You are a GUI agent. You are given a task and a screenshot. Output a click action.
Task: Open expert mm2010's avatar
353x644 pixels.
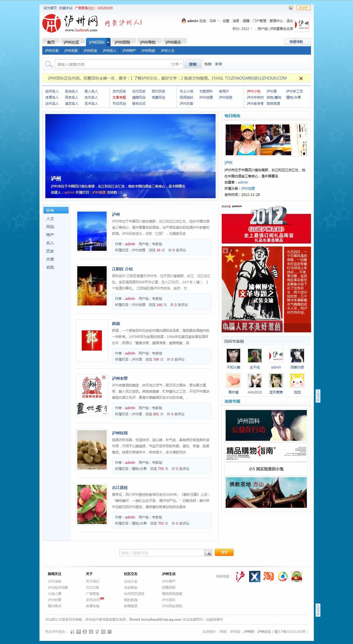click(255, 380)
